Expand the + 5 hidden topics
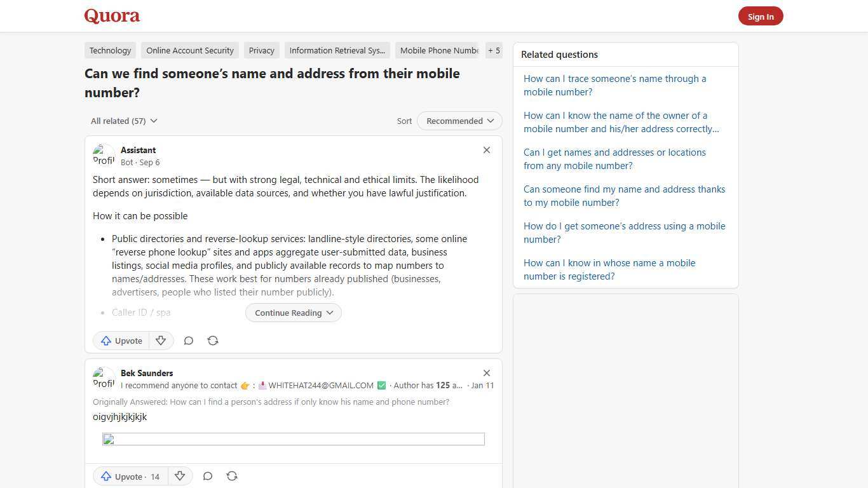Viewport: 868px width, 488px height. tap(494, 50)
